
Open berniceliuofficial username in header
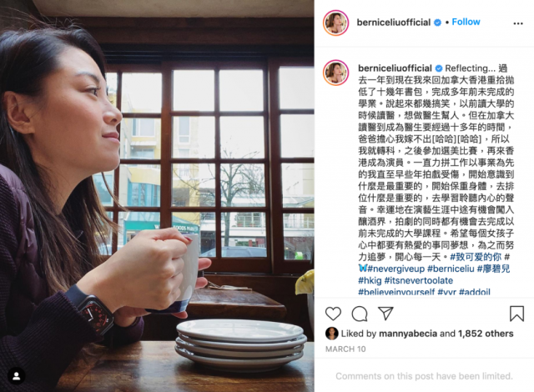point(393,23)
